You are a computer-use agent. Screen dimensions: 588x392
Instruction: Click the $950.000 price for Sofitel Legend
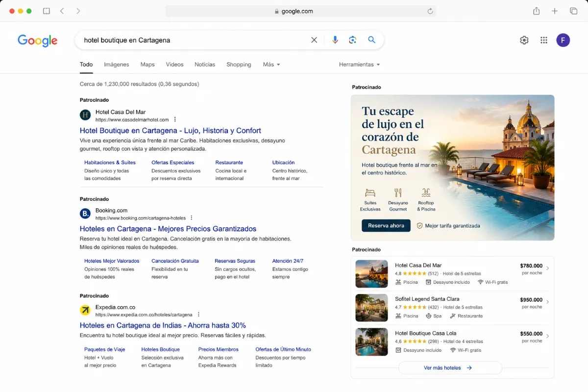point(531,299)
